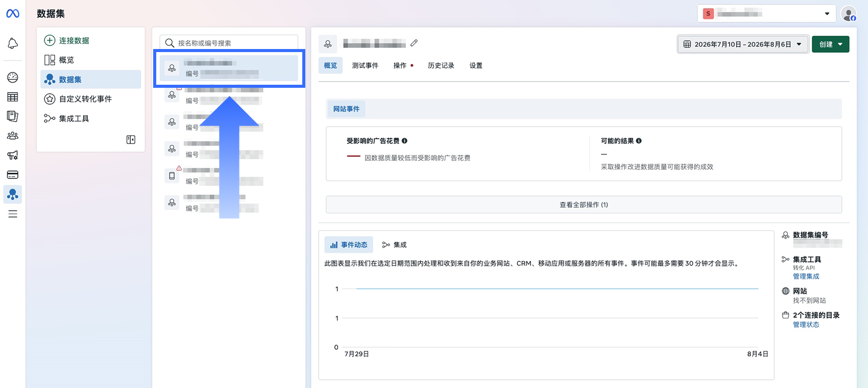Image resolution: width=868 pixels, height=388 pixels.
Task: Open the audiences people icon
Action: click(13, 136)
